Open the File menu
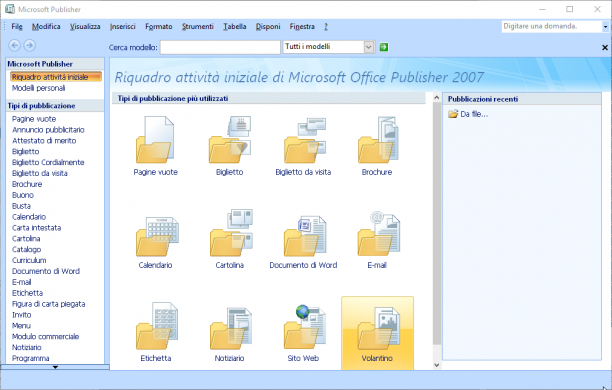This screenshot has width=612, height=390. 17,27
